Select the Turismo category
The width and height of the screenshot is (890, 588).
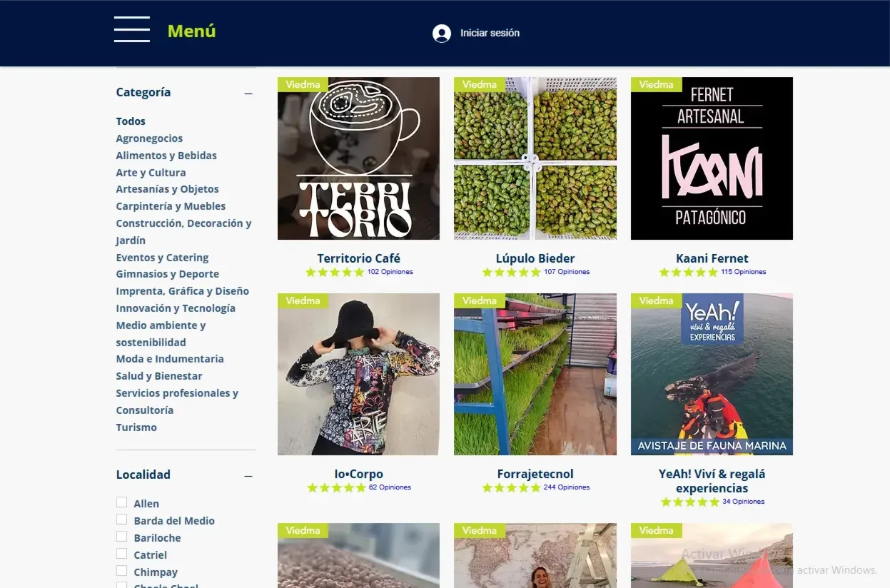coord(136,427)
